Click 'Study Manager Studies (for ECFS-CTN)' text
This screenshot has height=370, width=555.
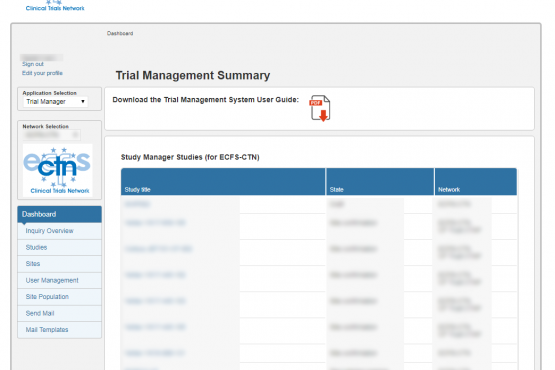click(x=190, y=157)
